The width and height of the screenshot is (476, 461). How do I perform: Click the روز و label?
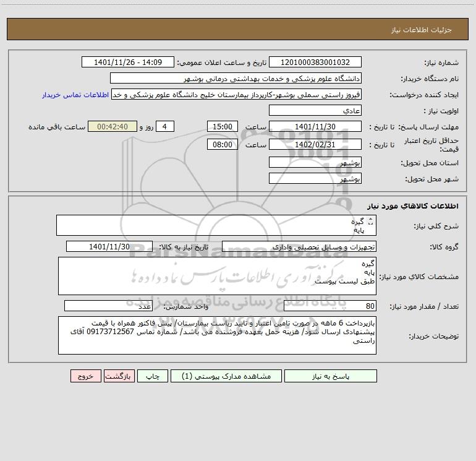147,127
